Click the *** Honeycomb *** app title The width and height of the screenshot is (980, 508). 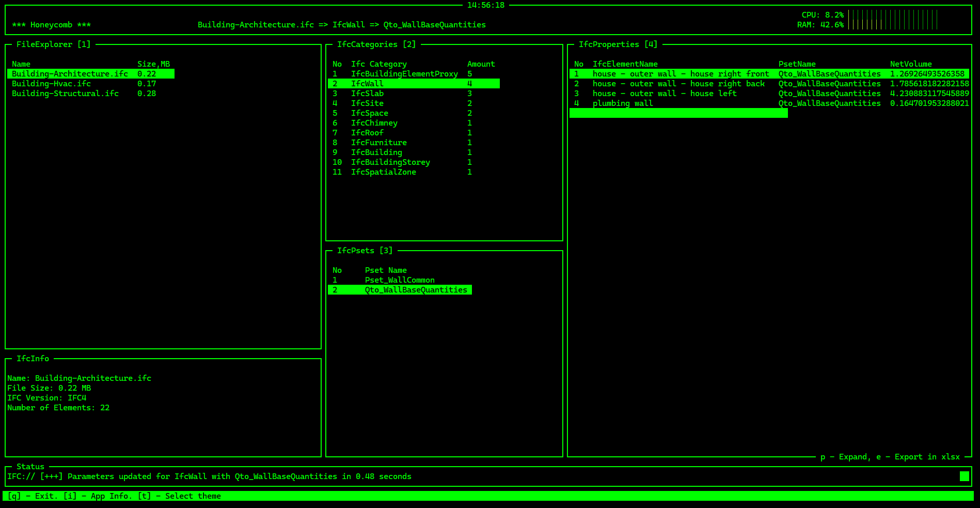52,25
